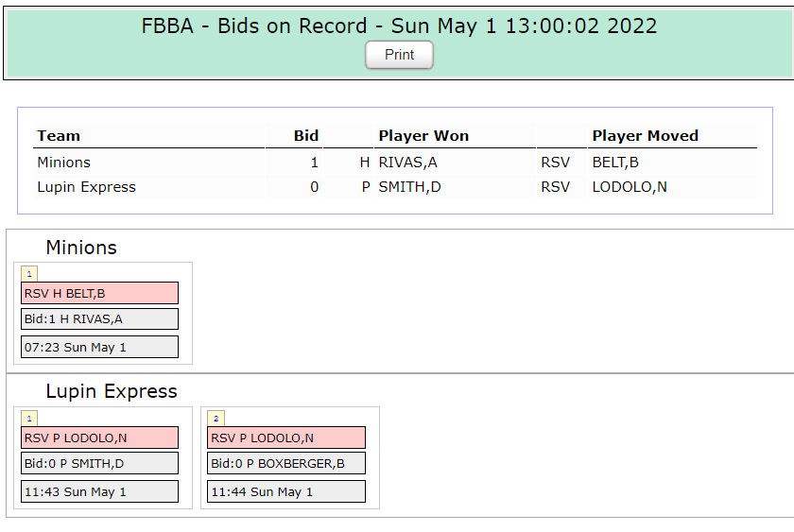
Task: Select first RSV P LODOLO,N pink box
Action: [x=99, y=438]
